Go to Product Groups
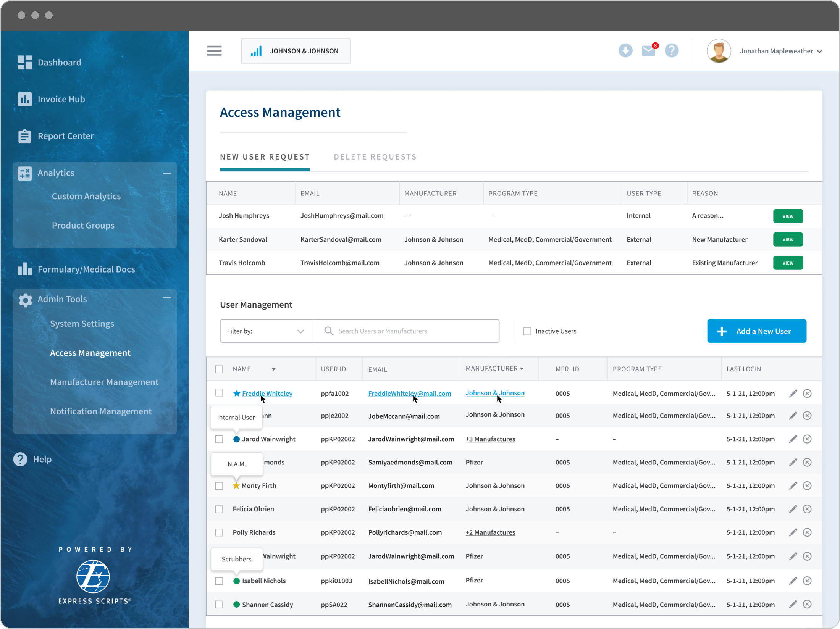Image resolution: width=840 pixels, height=629 pixels. click(x=83, y=226)
